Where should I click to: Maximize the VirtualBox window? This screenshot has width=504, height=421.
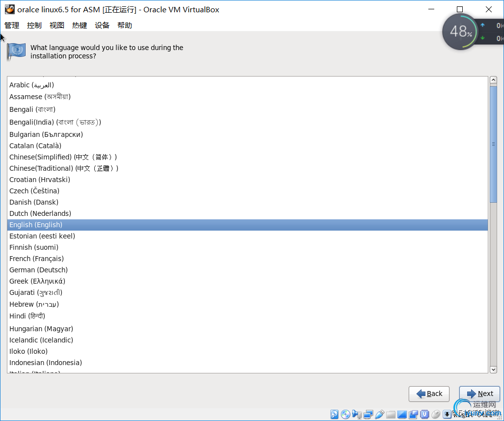[460, 9]
